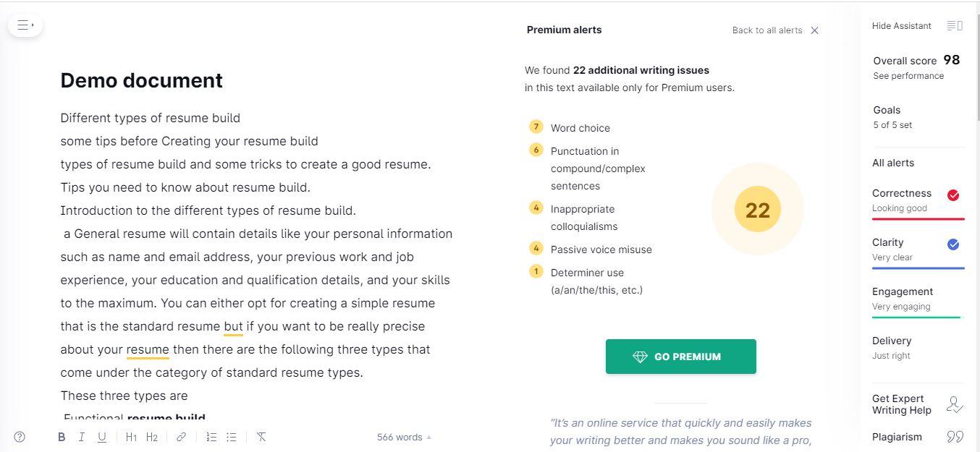This screenshot has width=980, height=452.
Task: Open help with the question mark icon
Action: click(x=20, y=437)
